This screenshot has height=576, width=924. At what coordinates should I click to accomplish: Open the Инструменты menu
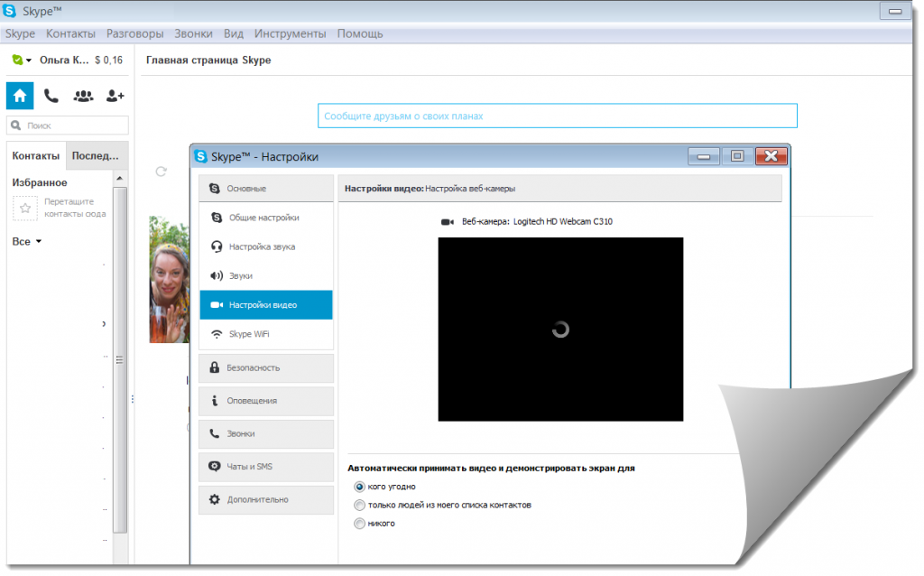[290, 33]
